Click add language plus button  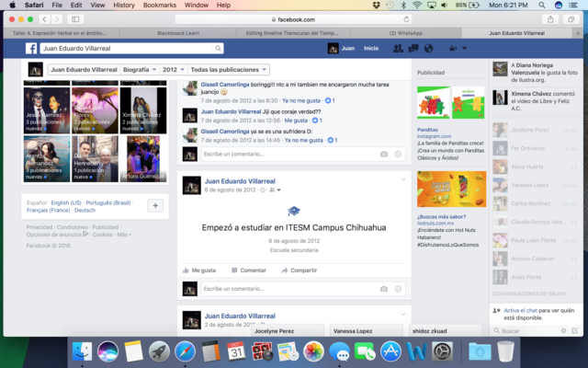point(155,205)
